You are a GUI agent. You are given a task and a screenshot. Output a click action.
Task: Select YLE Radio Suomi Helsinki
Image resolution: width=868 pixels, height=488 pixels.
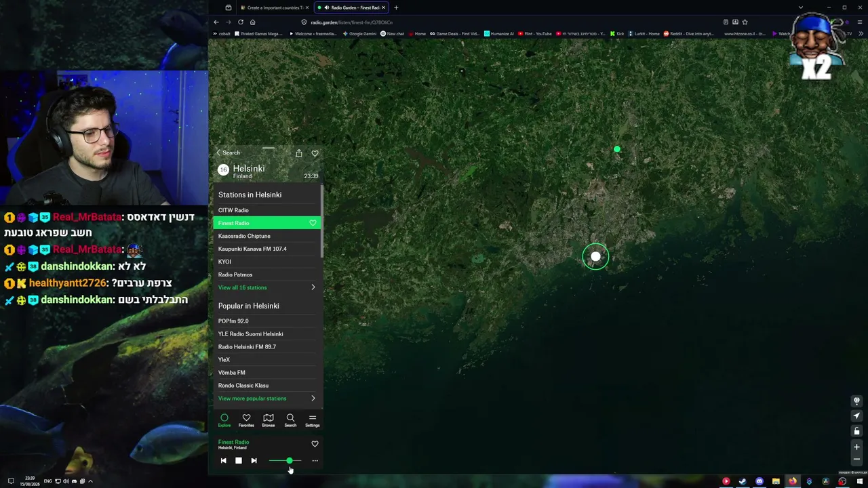(x=267, y=333)
